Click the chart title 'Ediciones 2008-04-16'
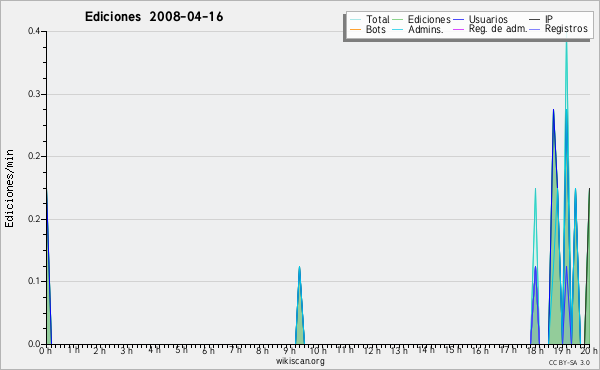 [154, 17]
